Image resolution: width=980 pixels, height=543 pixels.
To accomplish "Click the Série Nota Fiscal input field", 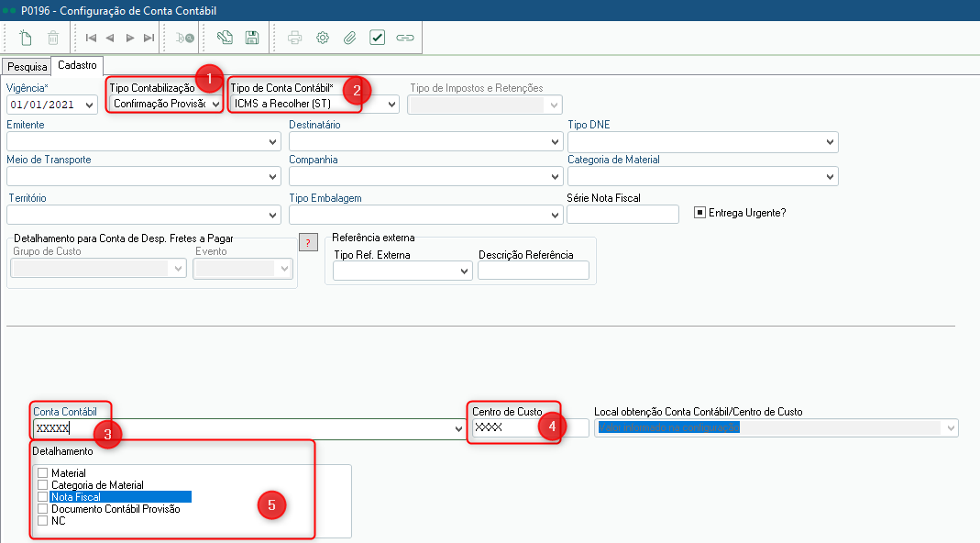I will click(x=622, y=214).
